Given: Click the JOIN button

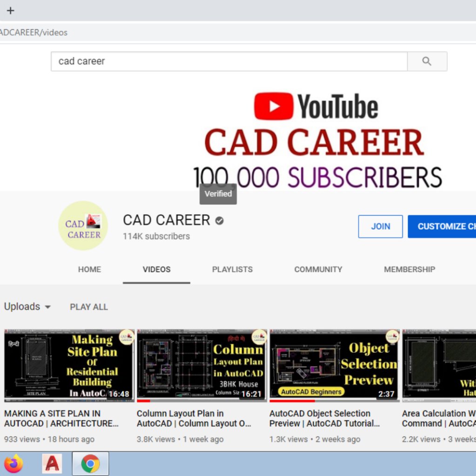Looking at the screenshot, I should pos(381,226).
